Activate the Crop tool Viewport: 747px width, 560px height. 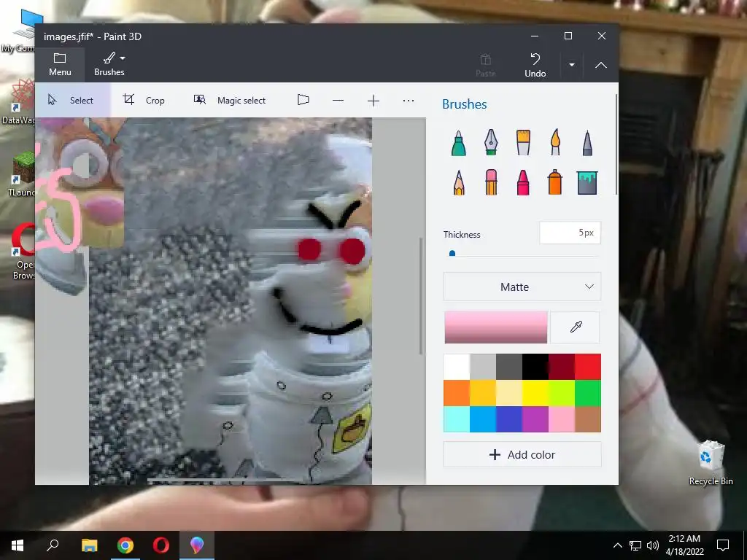pyautogui.click(x=144, y=100)
